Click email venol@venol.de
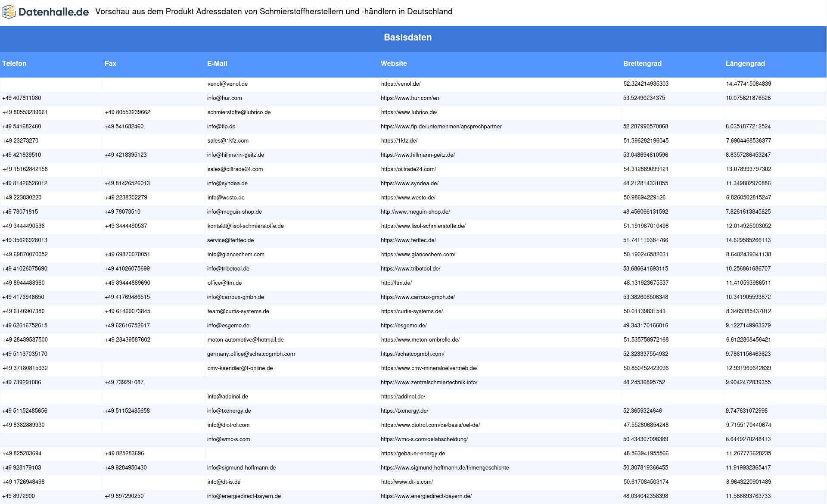Viewport: 827px width, 504px height. point(227,84)
